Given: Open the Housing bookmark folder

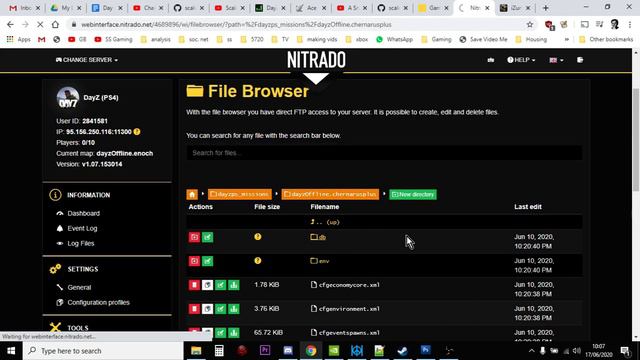Looking at the screenshot, I should coord(531,40).
